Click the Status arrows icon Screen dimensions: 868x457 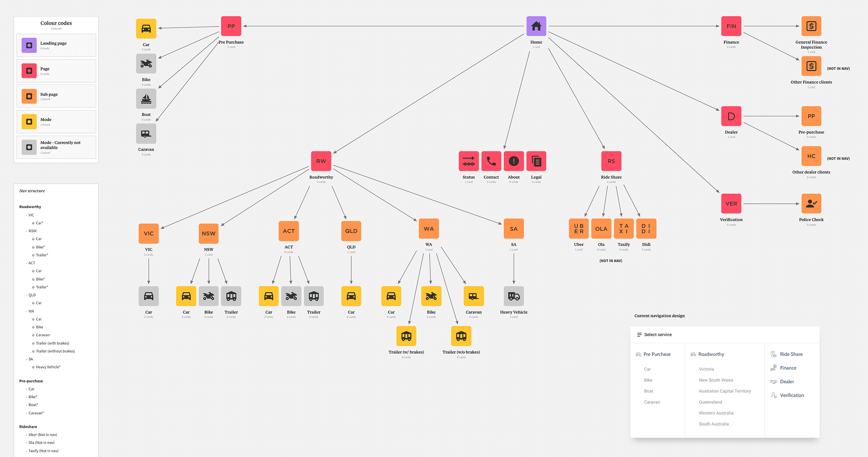[468, 161]
